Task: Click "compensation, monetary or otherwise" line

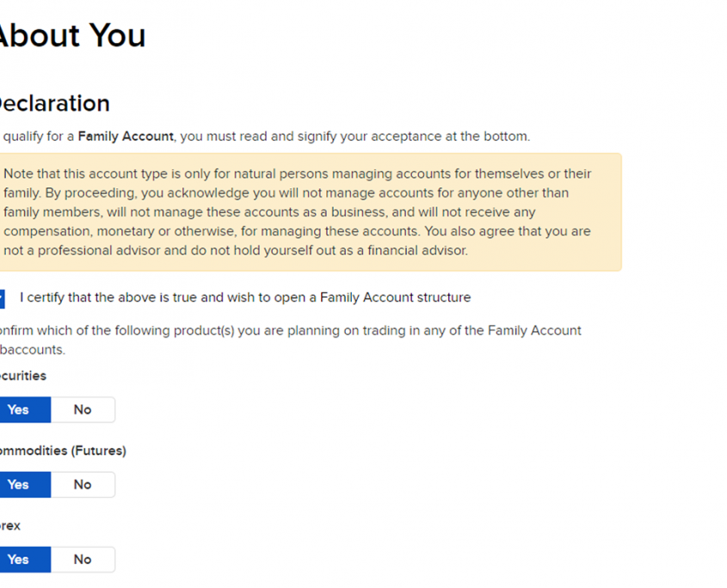Action: pyautogui.click(x=129, y=231)
